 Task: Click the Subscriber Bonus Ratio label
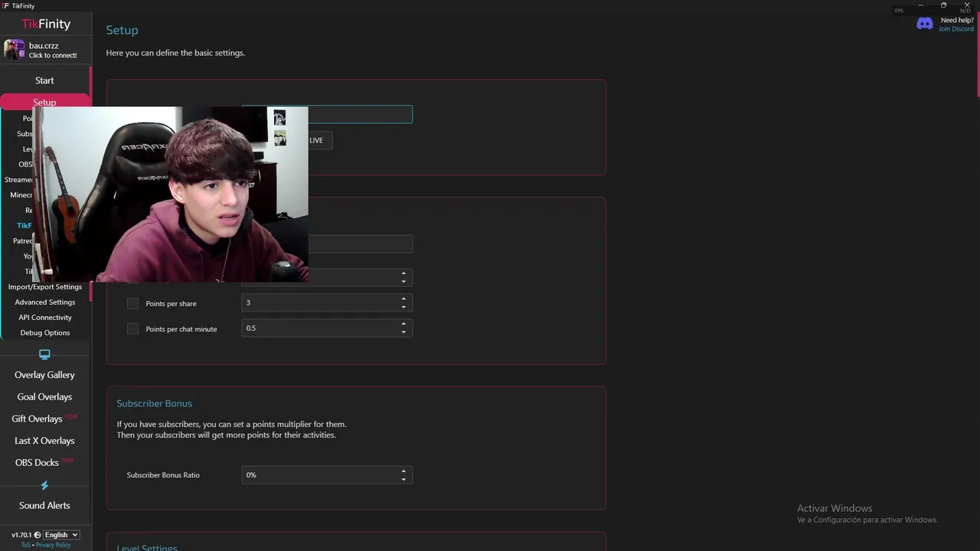[163, 475]
